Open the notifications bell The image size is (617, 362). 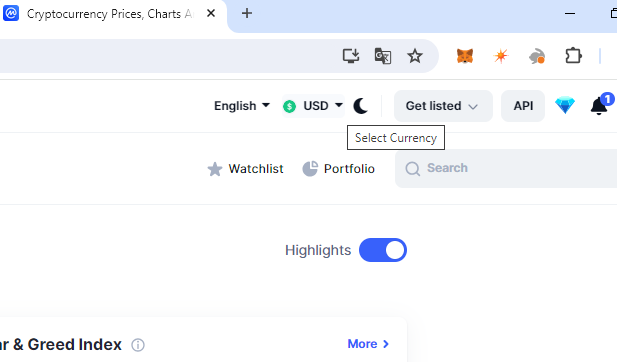600,105
